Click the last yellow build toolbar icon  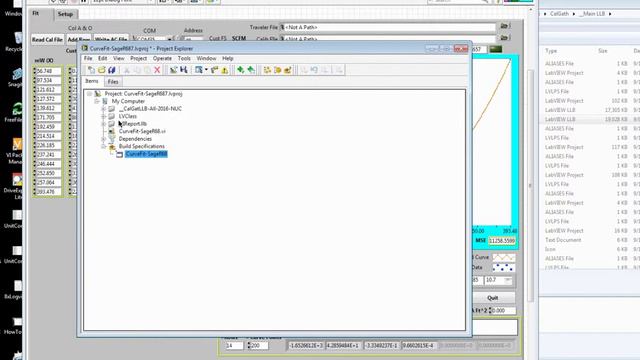[x=288, y=70]
